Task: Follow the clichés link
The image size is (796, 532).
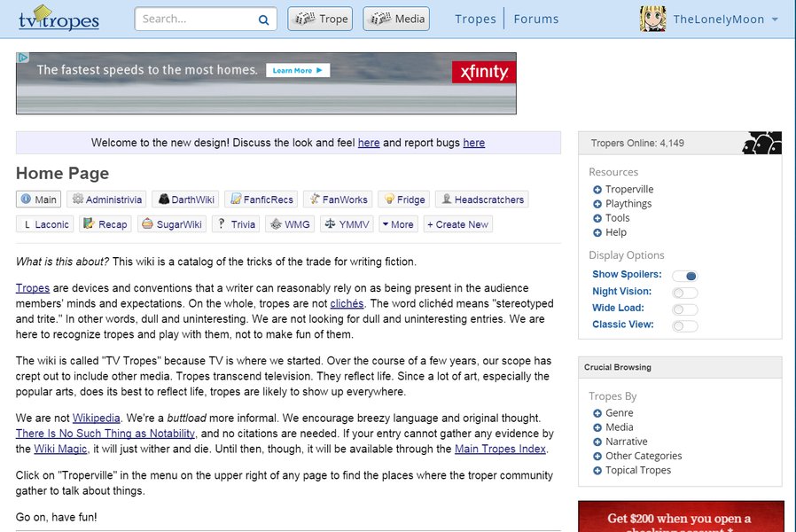Action: tap(347, 303)
